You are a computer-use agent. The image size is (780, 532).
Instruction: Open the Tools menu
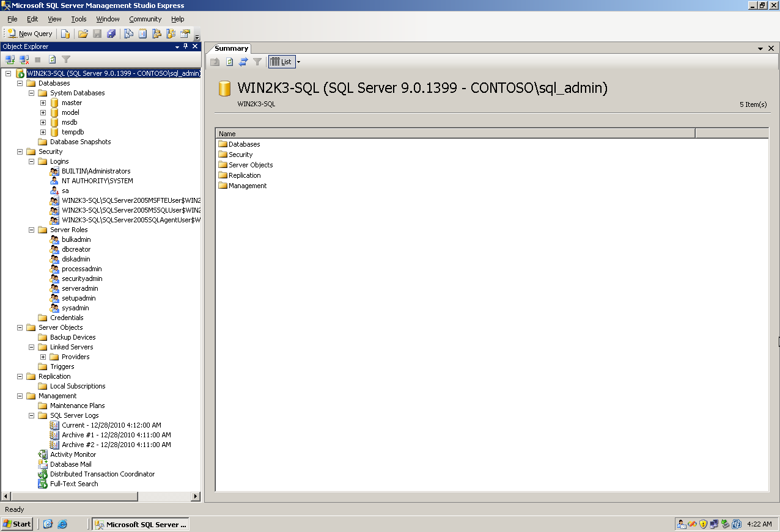(79, 19)
